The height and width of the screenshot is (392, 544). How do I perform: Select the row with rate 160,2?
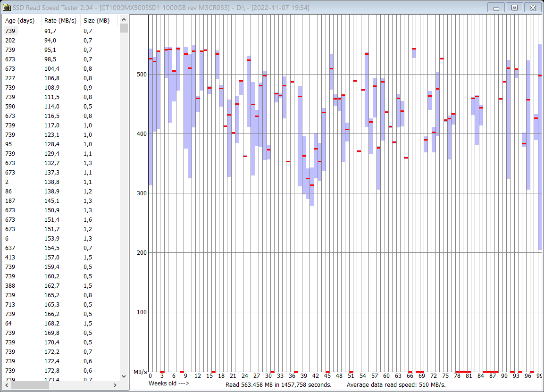pyautogui.click(x=61, y=276)
